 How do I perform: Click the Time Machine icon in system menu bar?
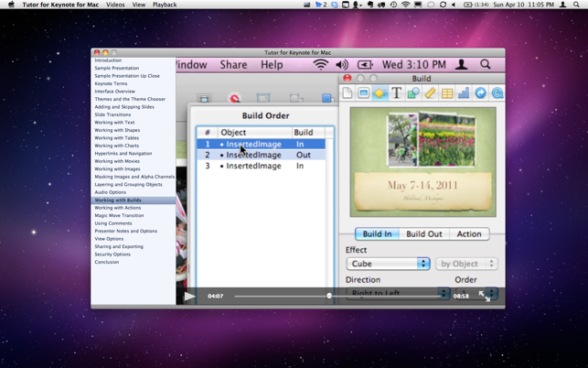click(x=394, y=5)
